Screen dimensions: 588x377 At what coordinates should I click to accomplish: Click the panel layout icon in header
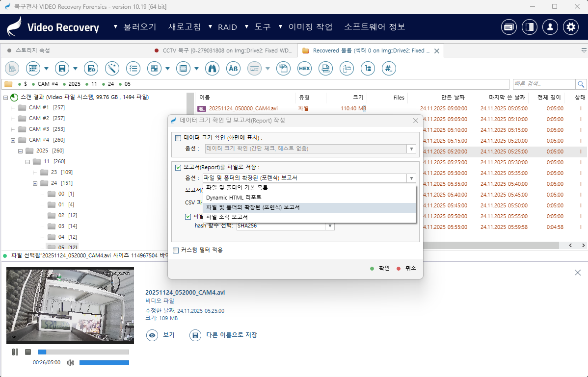pos(530,27)
